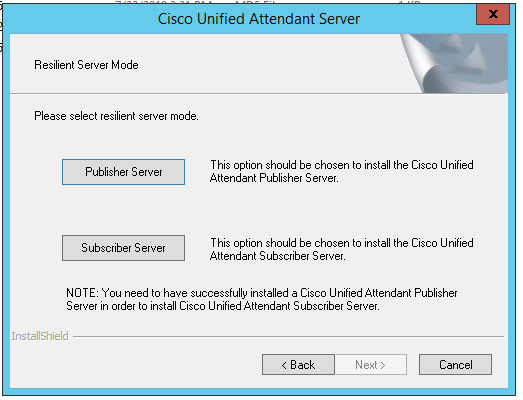Image resolution: width=523 pixels, height=400 pixels.
Task: Click the background window text above the dialog
Action: (267, 3)
